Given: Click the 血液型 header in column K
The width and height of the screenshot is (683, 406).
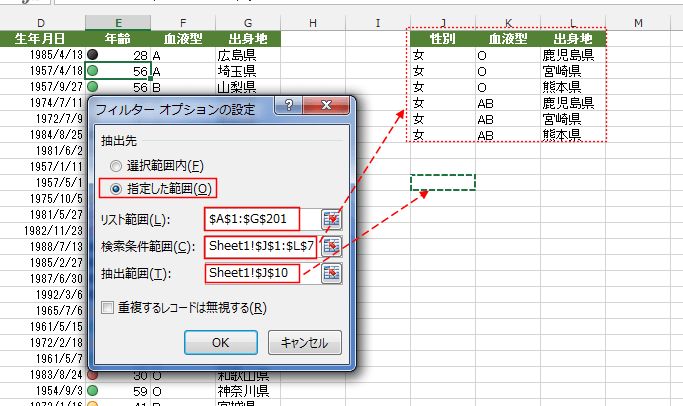Looking at the screenshot, I should (508, 39).
